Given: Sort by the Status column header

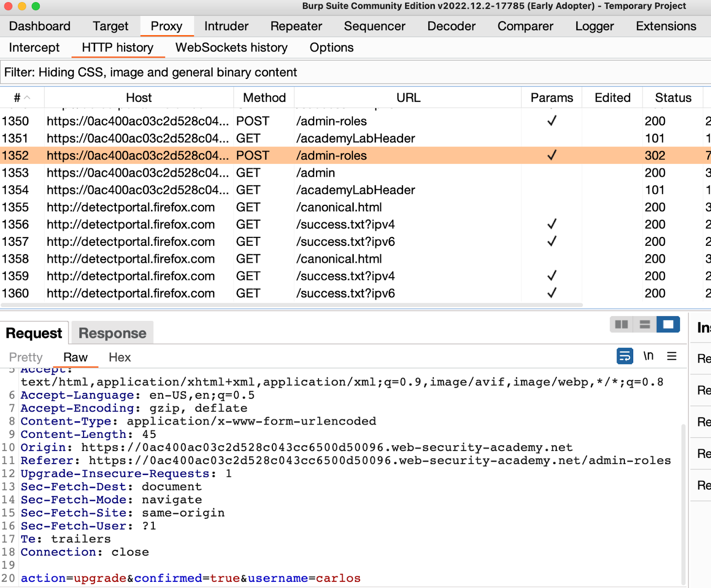Looking at the screenshot, I should pyautogui.click(x=673, y=97).
